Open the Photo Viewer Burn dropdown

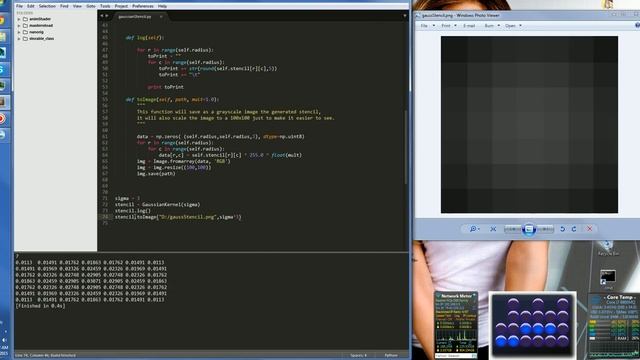coord(492,26)
